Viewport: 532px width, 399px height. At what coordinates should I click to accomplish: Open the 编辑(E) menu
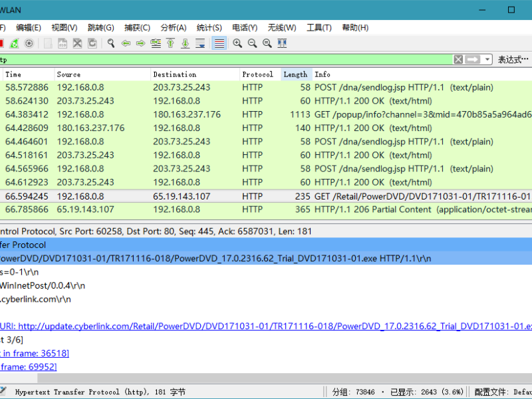[x=29, y=27]
